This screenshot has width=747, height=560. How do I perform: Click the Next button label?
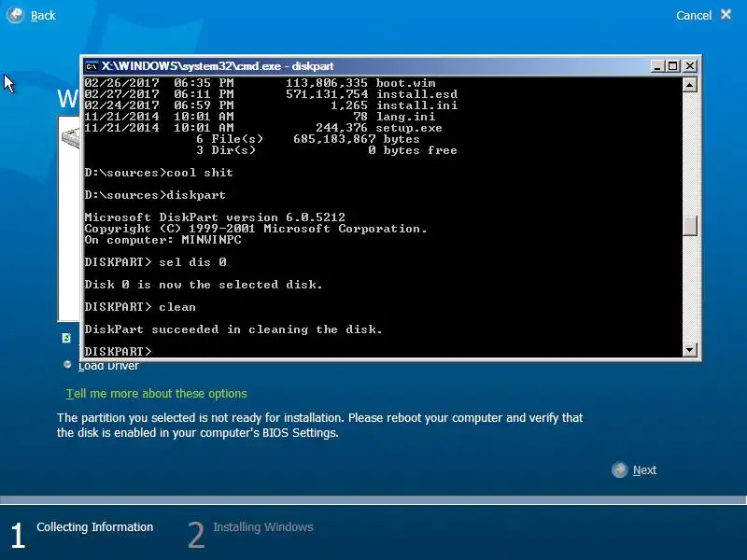pyautogui.click(x=644, y=470)
